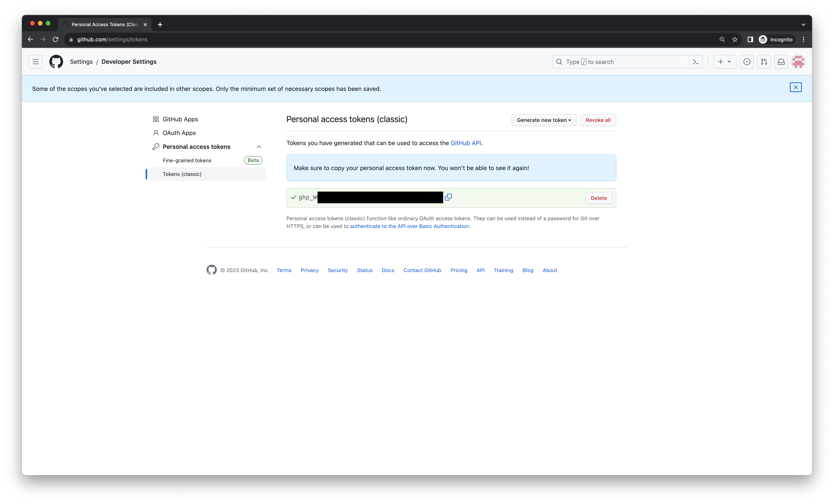The image size is (834, 504).
Task: Open the API footer link
Action: [x=480, y=270]
